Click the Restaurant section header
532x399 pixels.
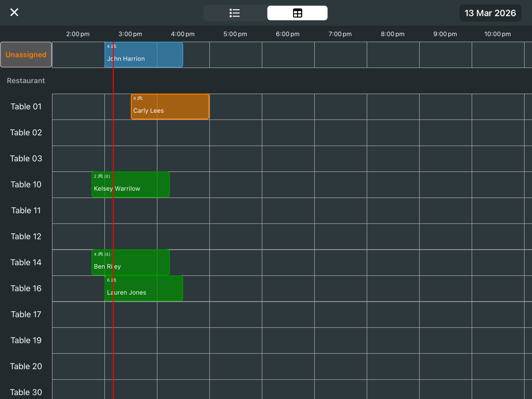tap(26, 81)
